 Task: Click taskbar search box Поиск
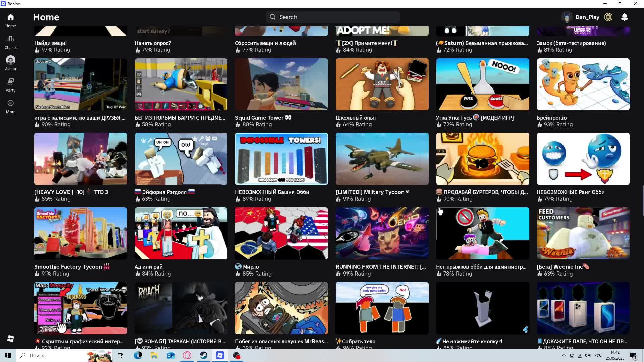coord(64,355)
